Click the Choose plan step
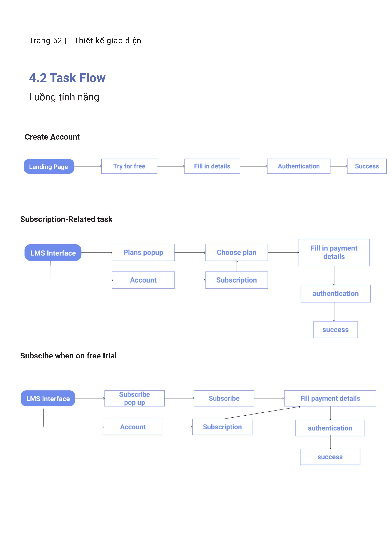Screen dimensions: 392x554 pyautogui.click(x=237, y=252)
